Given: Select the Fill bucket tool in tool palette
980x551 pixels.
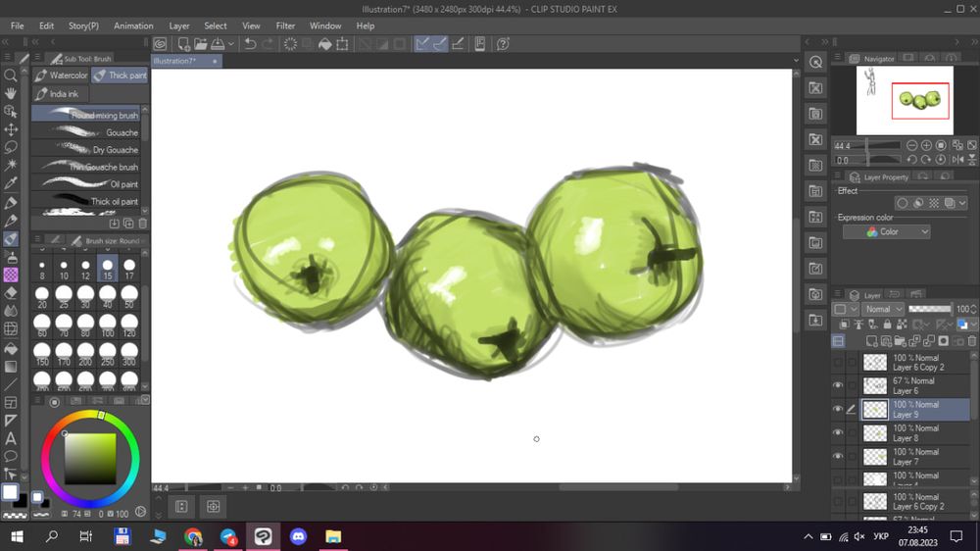Looking at the screenshot, I should coord(11,348).
